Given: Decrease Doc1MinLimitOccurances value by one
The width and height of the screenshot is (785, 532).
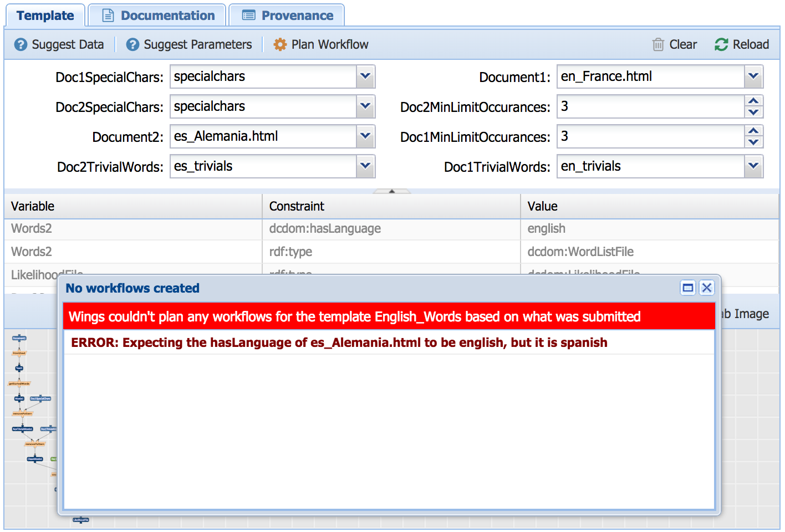Looking at the screenshot, I should pyautogui.click(x=753, y=142).
